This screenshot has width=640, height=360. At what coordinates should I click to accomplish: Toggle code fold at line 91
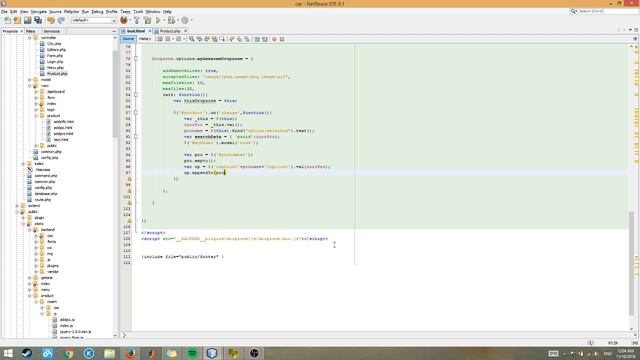(136, 137)
